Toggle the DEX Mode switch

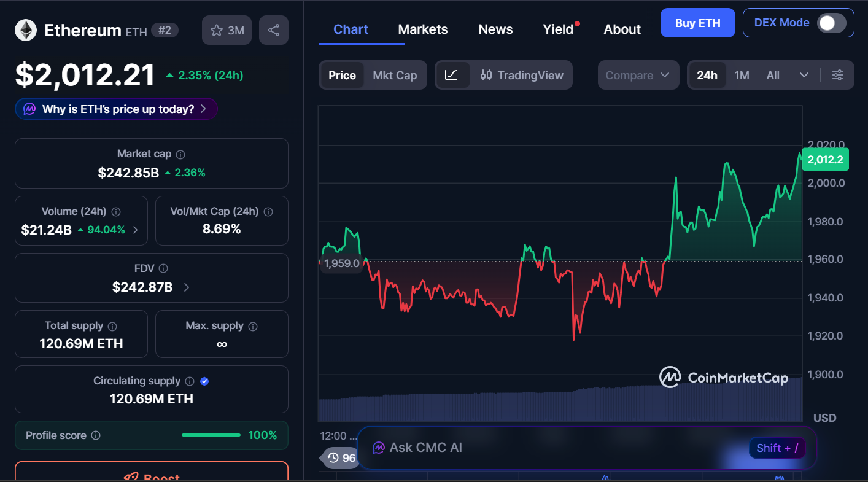coord(831,23)
